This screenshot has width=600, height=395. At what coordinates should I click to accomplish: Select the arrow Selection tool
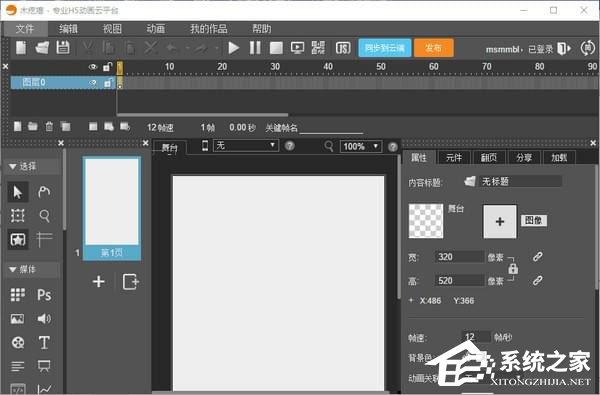(18, 192)
